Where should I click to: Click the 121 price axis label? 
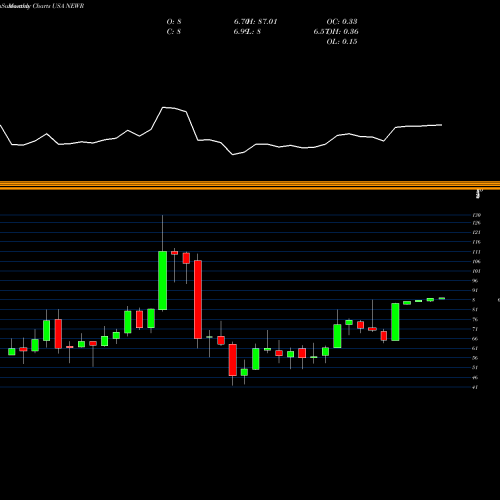click(x=476, y=232)
